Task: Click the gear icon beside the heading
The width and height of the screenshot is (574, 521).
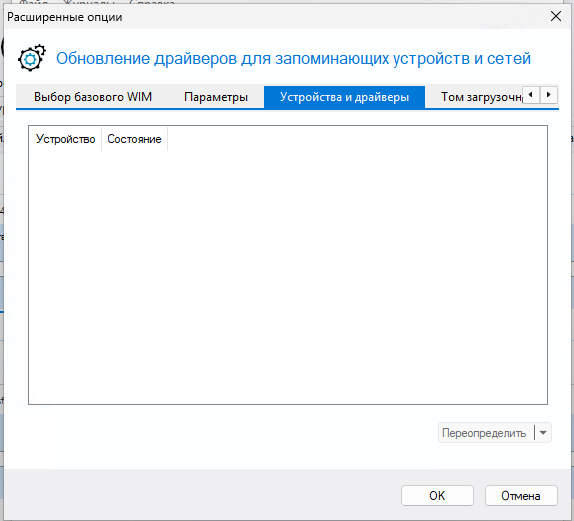Action: 31,58
